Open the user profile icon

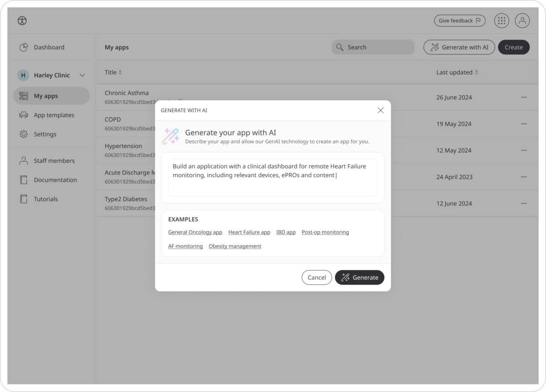coord(522,20)
